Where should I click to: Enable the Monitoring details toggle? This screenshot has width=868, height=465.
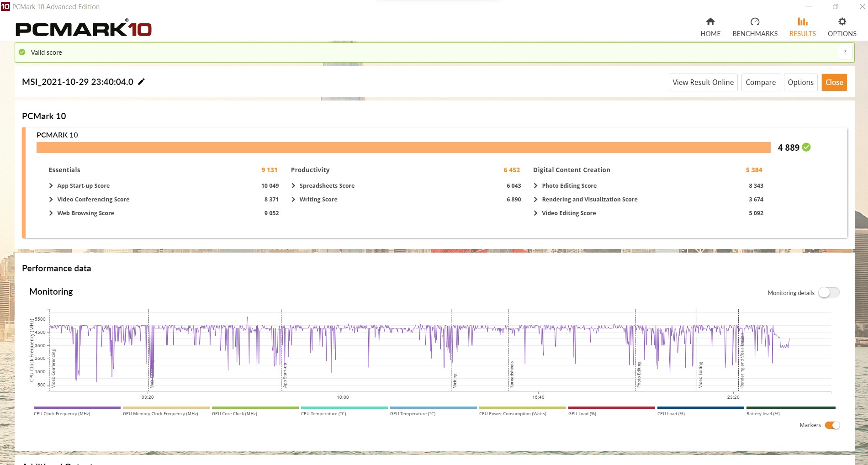829,293
